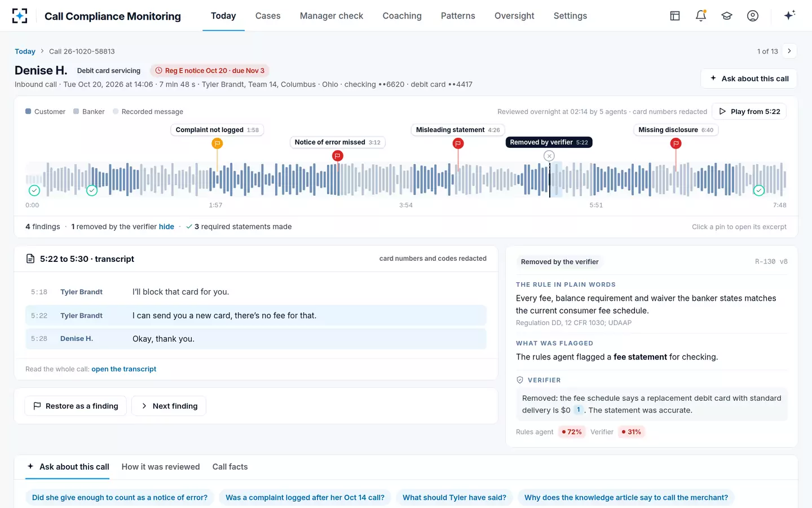Switch to the Call facts tab
Image resolution: width=812 pixels, height=508 pixels.
(230, 467)
